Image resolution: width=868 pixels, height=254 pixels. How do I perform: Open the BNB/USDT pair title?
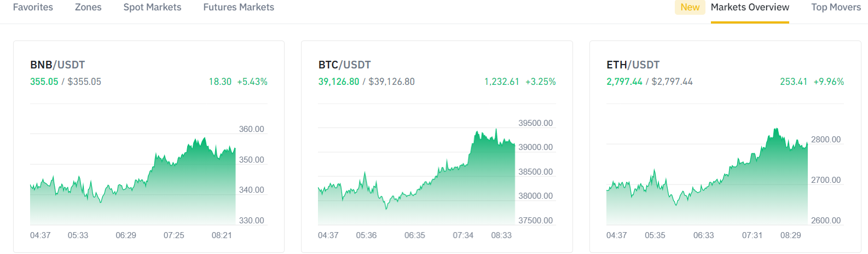click(57, 65)
